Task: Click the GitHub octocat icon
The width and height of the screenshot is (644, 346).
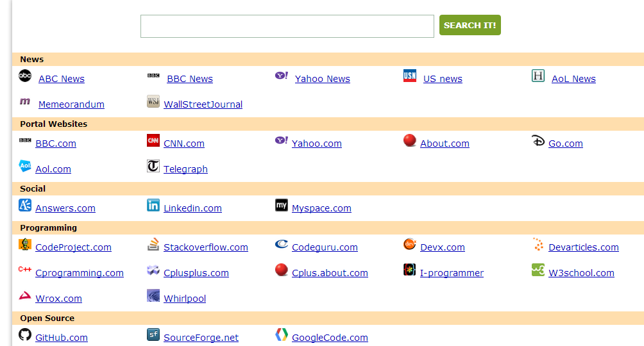Action: pyautogui.click(x=25, y=334)
